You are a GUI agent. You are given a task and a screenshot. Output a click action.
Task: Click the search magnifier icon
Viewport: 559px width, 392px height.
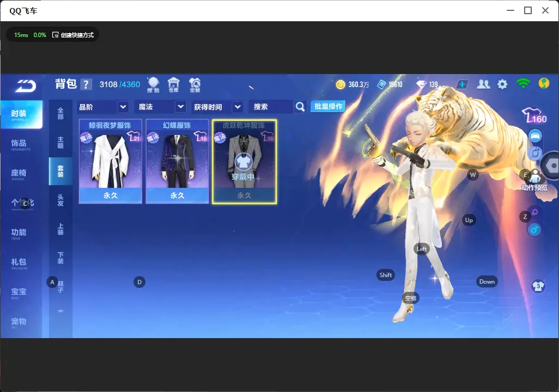pyautogui.click(x=300, y=107)
